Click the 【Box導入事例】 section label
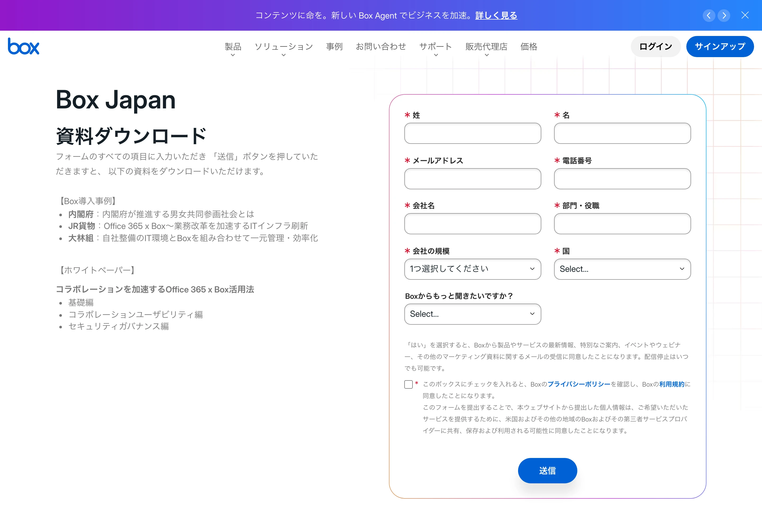 click(88, 201)
